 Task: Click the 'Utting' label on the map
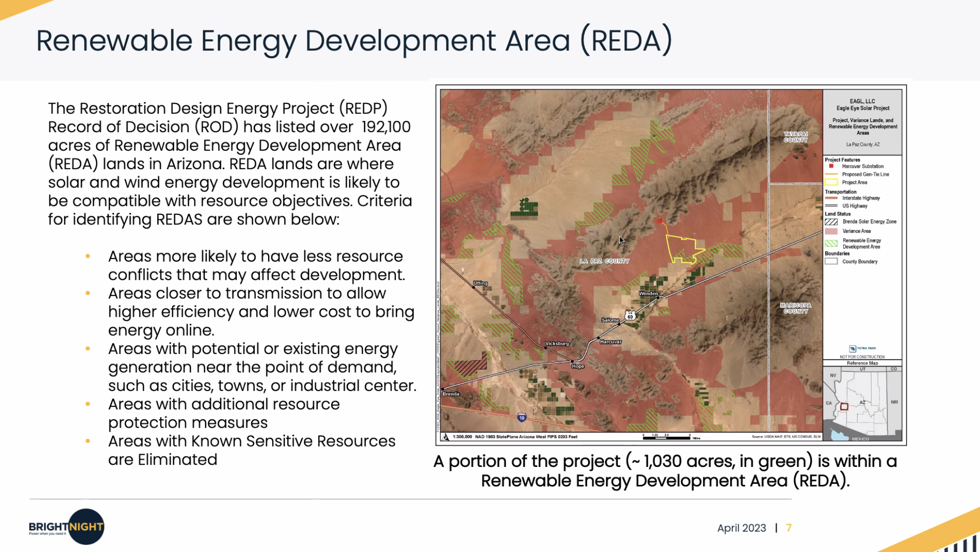[x=480, y=283]
